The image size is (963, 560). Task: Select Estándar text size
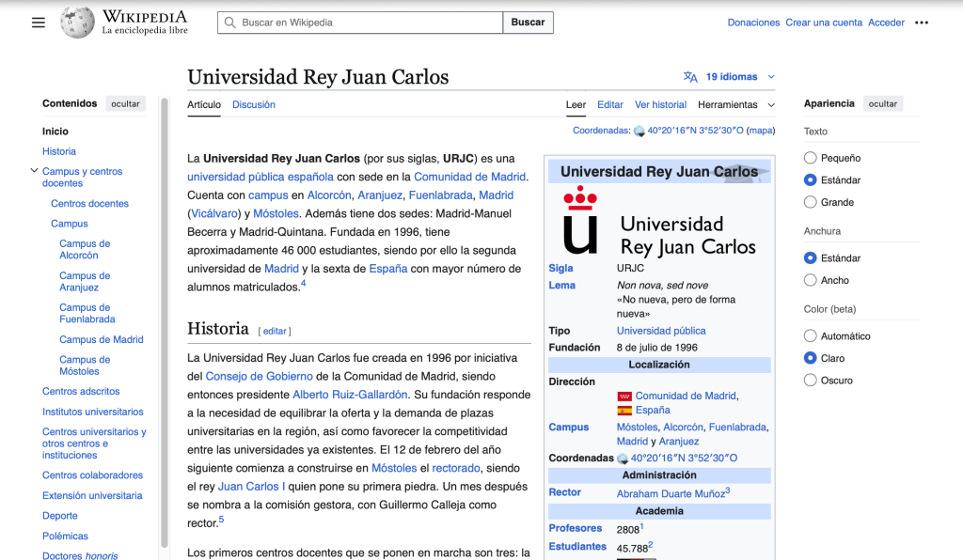[x=810, y=179]
